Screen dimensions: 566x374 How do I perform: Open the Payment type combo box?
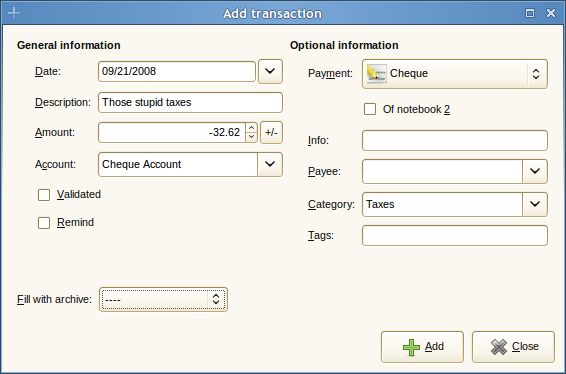(x=455, y=74)
